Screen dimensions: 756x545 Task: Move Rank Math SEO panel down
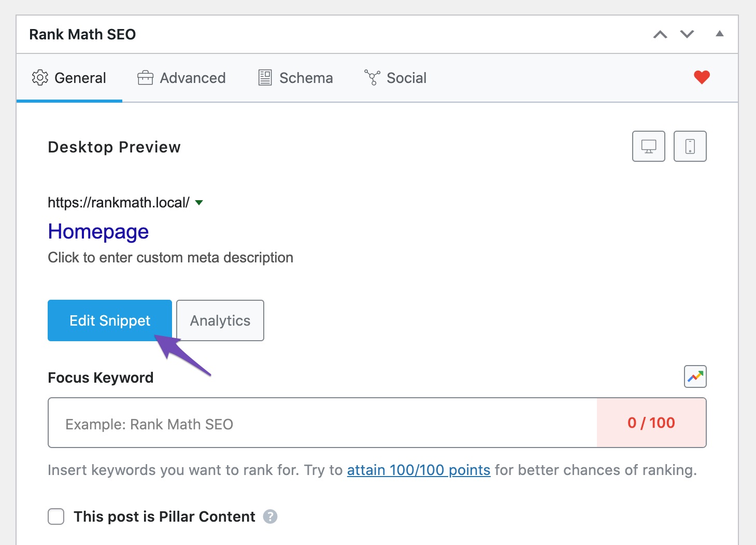coord(687,35)
